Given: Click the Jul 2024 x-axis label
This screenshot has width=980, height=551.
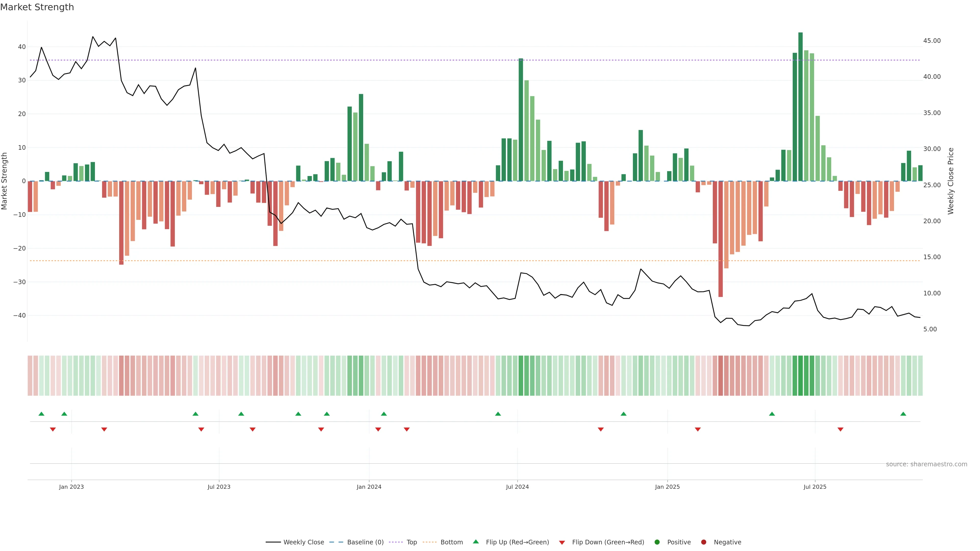Looking at the screenshot, I should click(x=517, y=487).
